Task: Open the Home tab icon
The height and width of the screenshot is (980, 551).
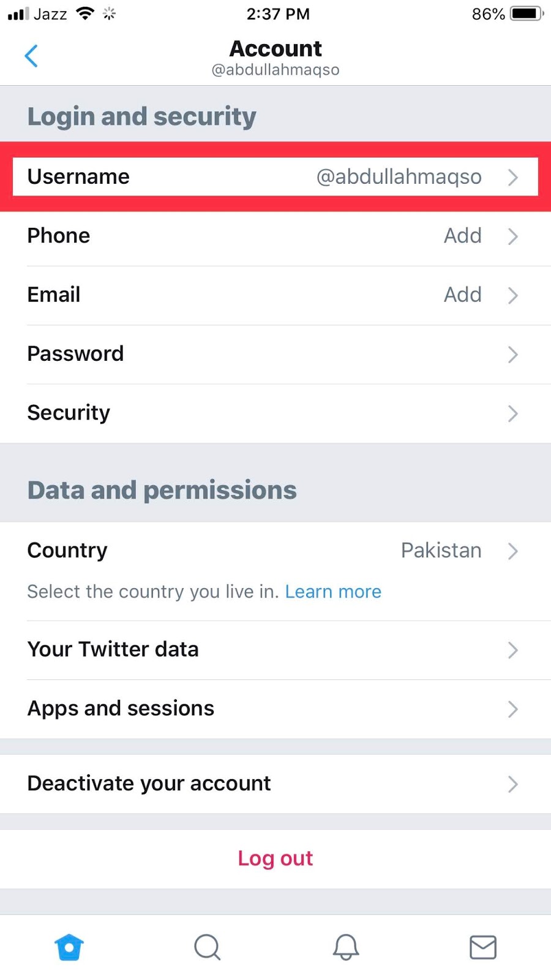Action: click(x=69, y=947)
